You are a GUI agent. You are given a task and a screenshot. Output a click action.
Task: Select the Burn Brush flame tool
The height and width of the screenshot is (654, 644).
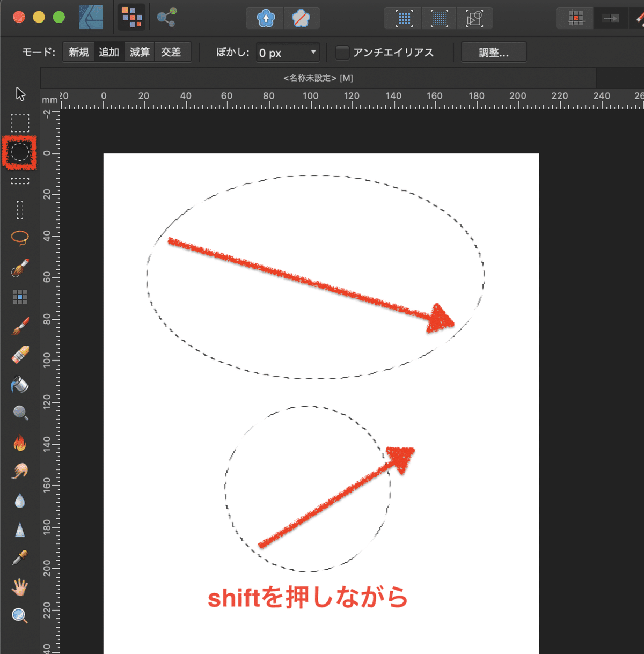pos(20,443)
